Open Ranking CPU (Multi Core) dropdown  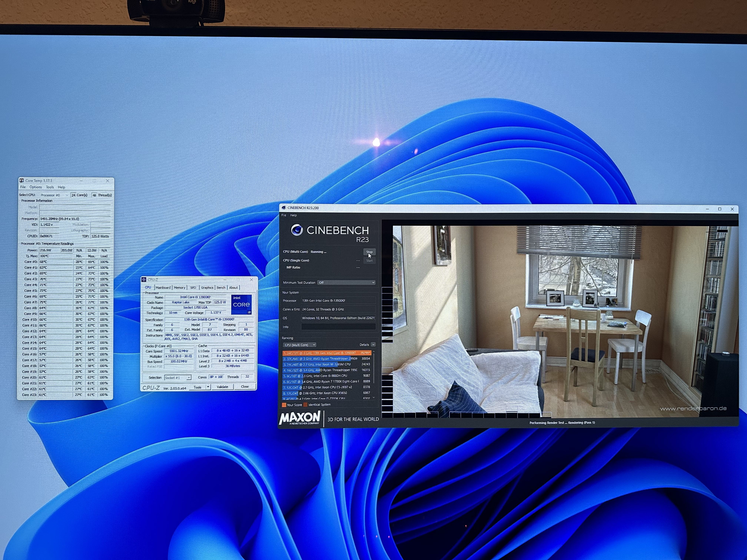(x=300, y=345)
